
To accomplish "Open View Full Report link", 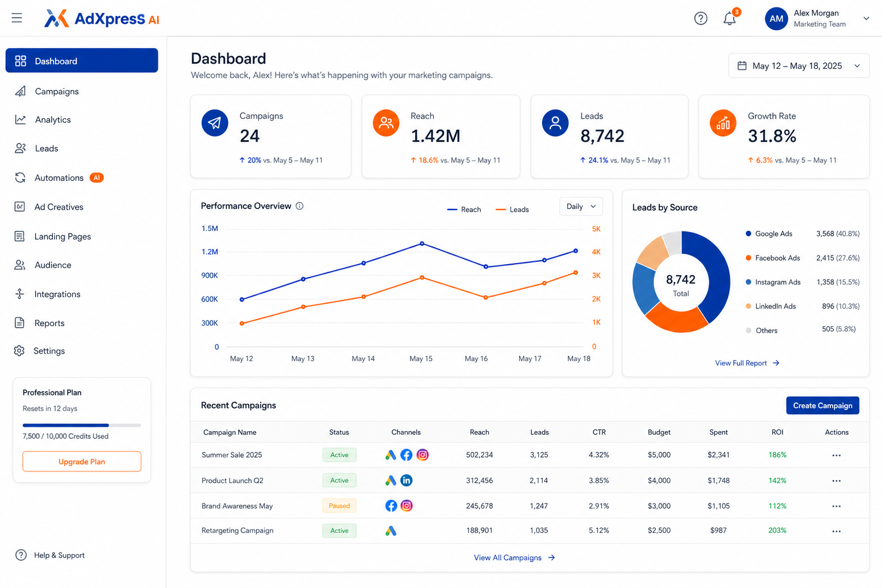I will coord(747,363).
